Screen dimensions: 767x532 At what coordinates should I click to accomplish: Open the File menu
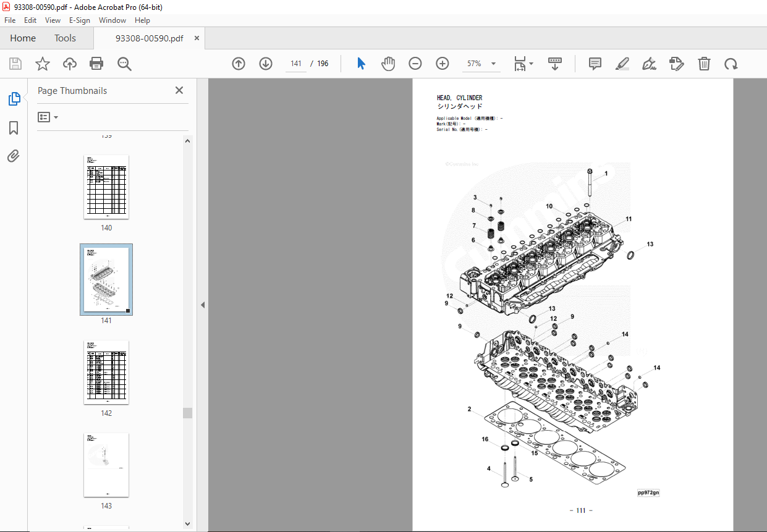point(10,20)
